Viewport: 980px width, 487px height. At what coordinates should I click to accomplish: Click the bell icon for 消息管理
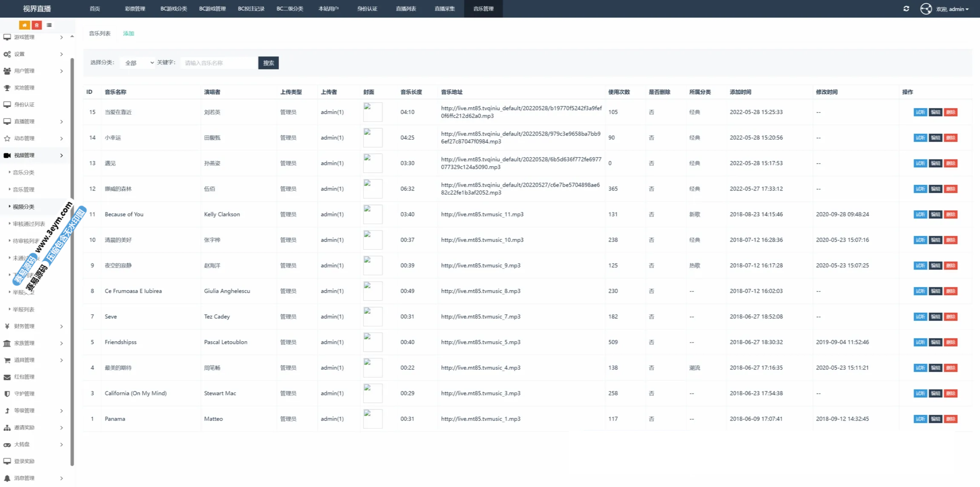pos(7,478)
